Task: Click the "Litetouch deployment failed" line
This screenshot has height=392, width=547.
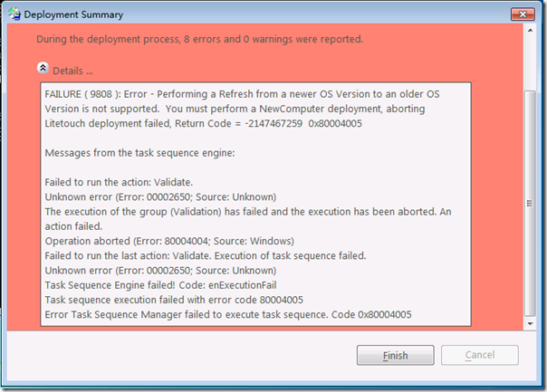Action: [x=204, y=123]
